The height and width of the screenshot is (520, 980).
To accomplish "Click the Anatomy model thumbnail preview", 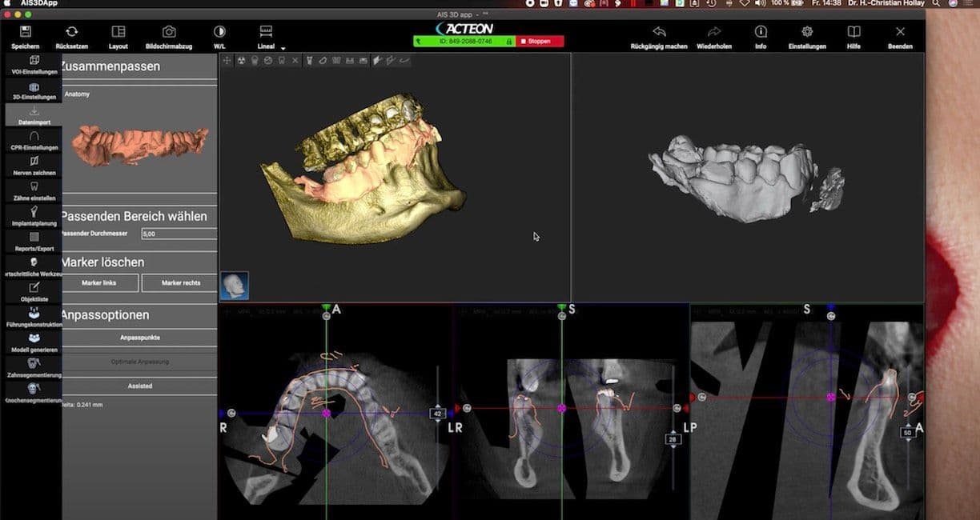I will 139,145.
